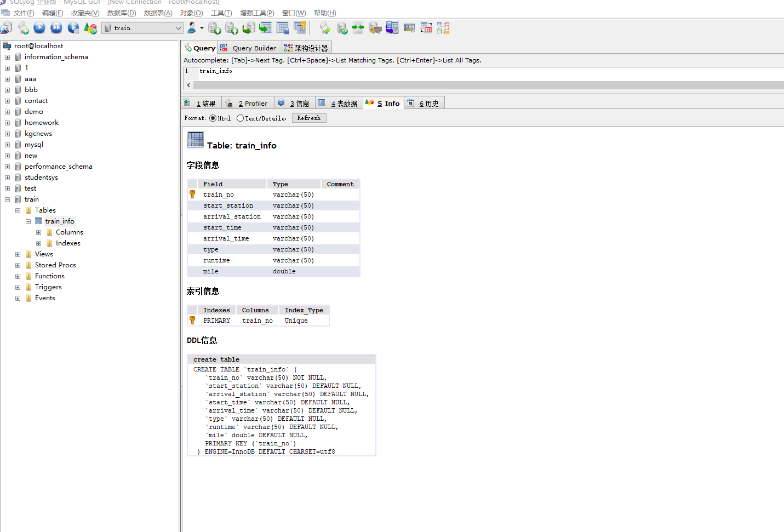Click the format query checkmark icon
784x532 pixels.
[x=325, y=28]
